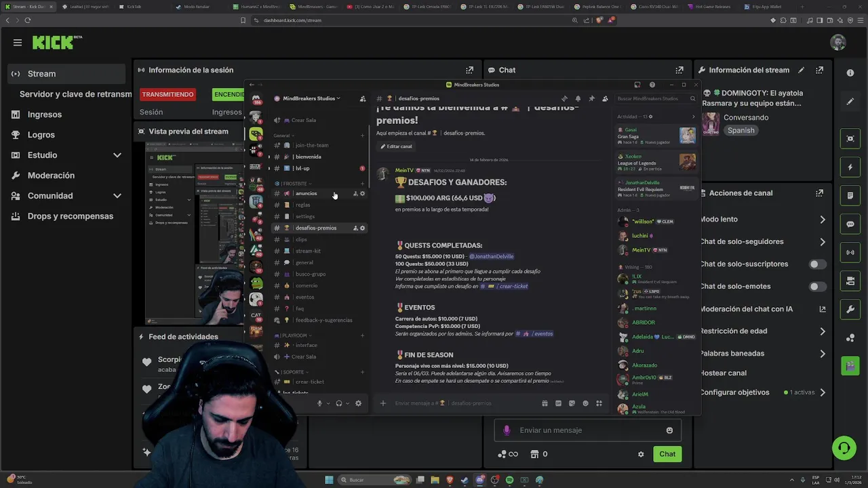868x488 pixels.
Task: Click Hostear canal action
Action: click(723, 373)
